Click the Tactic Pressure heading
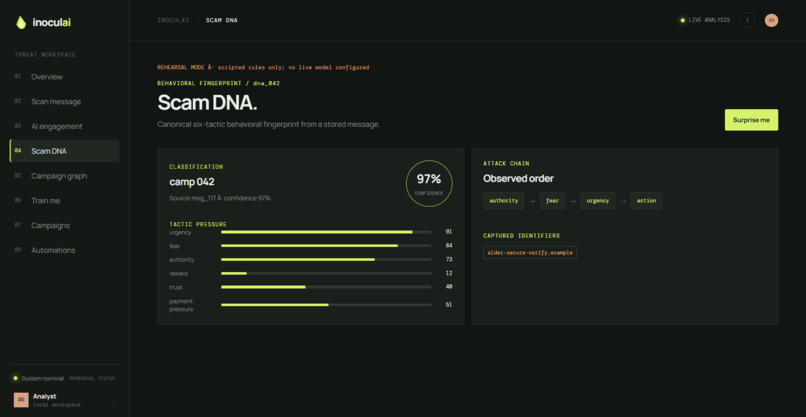Image resolution: width=806 pixels, height=417 pixels. click(x=198, y=224)
